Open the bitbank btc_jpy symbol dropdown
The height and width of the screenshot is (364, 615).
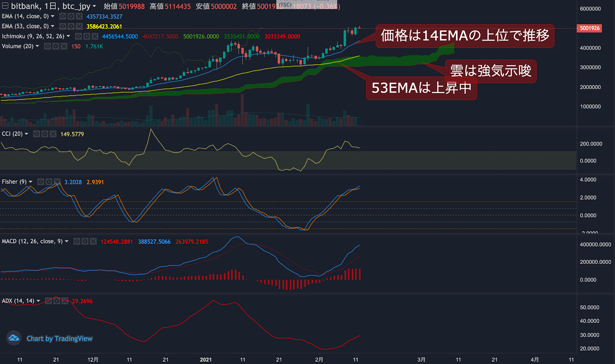(94, 6)
